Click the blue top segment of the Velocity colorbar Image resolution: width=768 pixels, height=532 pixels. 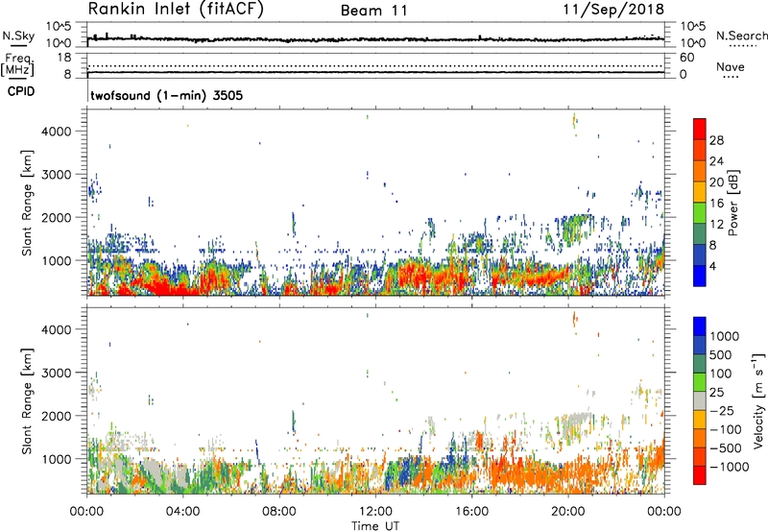(x=700, y=326)
